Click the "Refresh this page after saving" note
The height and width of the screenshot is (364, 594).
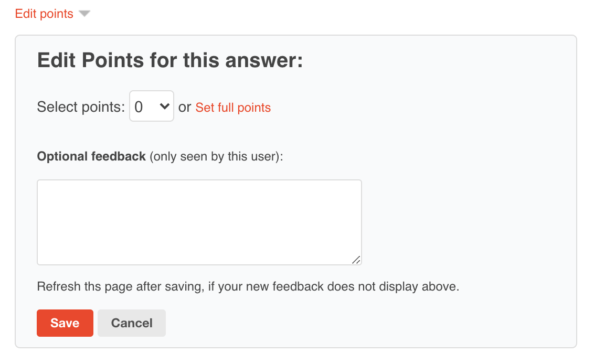click(x=248, y=287)
